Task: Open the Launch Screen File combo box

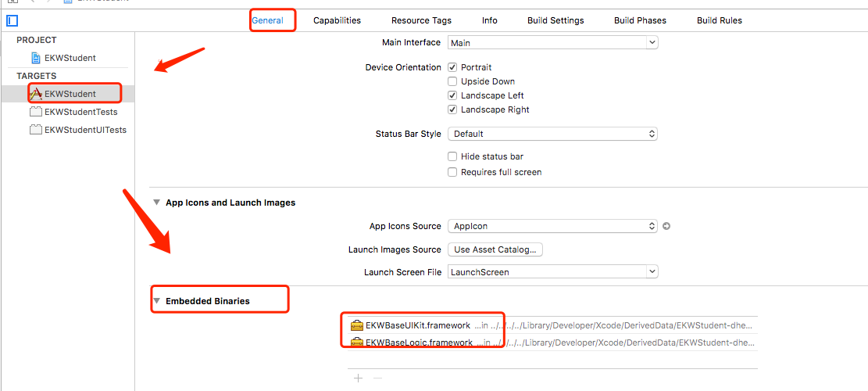Action: pos(652,272)
